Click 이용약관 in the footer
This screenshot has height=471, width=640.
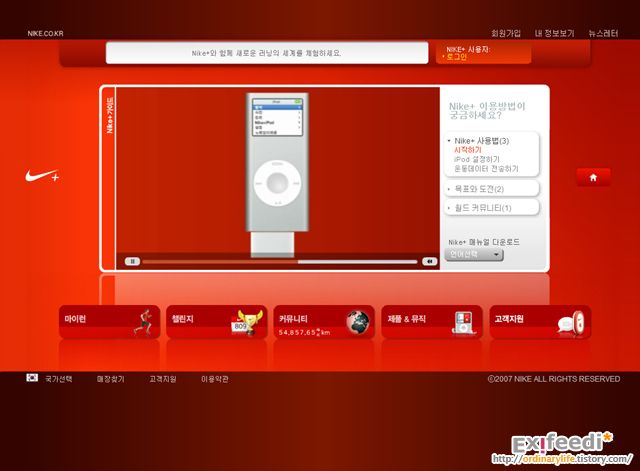(x=215, y=379)
